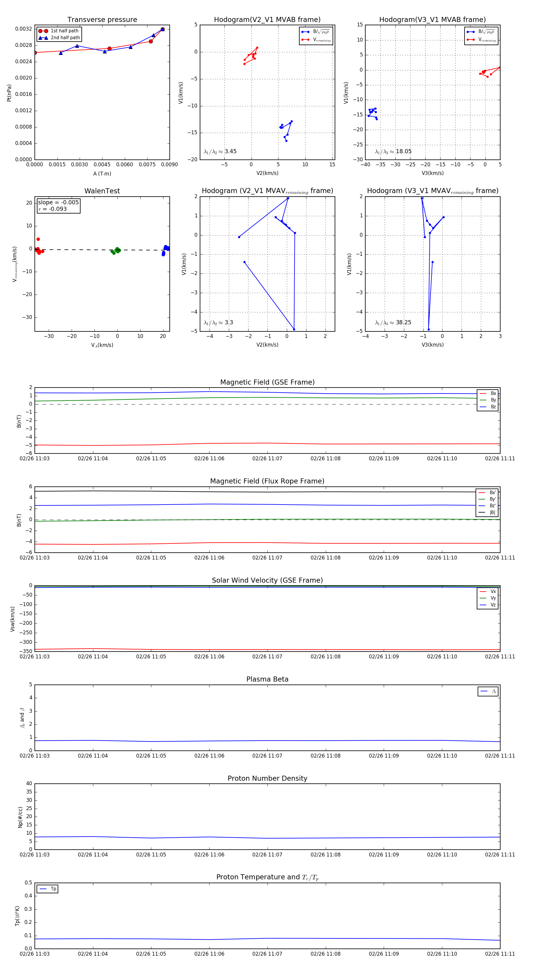535x980 pixels.
Task: Select the 'Vz' legend entry
Action: tap(488, 605)
